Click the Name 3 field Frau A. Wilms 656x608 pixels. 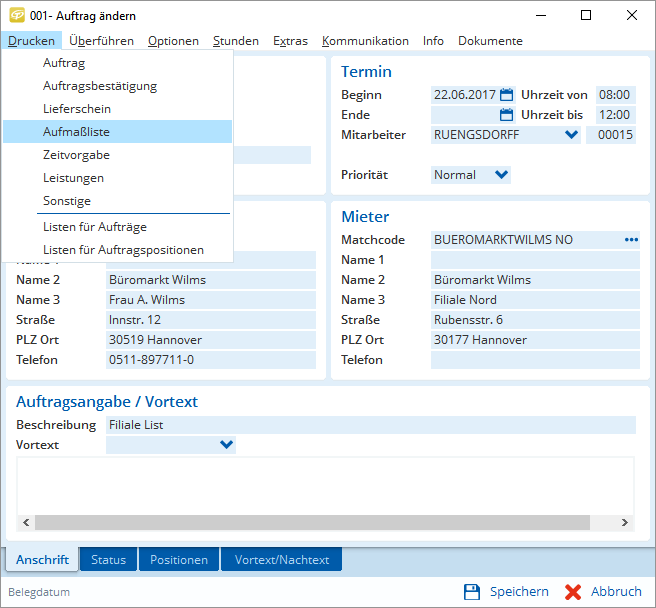point(211,300)
